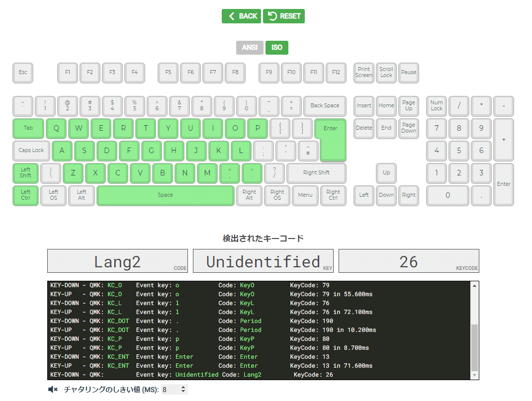The width and height of the screenshot is (532, 401).
Task: Click the Left Alt key
Action: coord(82,195)
